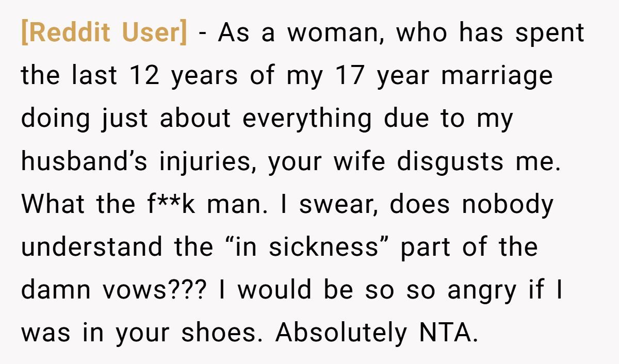This screenshot has height=364, width=619.
Task: Click the word "husband's"
Action: click(x=83, y=162)
